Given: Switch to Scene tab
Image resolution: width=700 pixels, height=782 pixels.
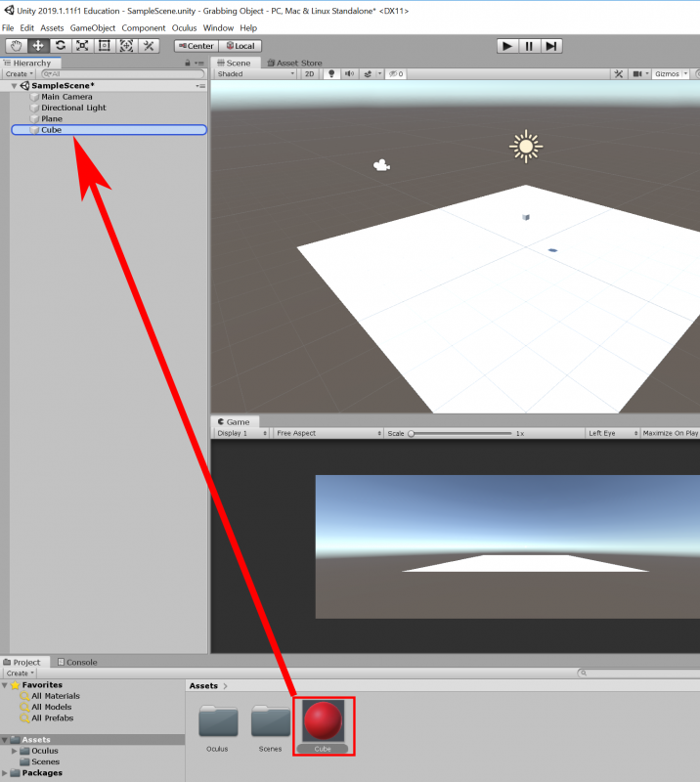Looking at the screenshot, I should click(x=235, y=63).
